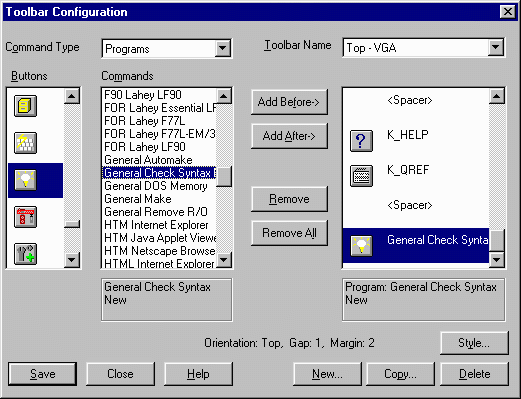
Task: Select the K_HELP question mark icon
Action: [361, 141]
